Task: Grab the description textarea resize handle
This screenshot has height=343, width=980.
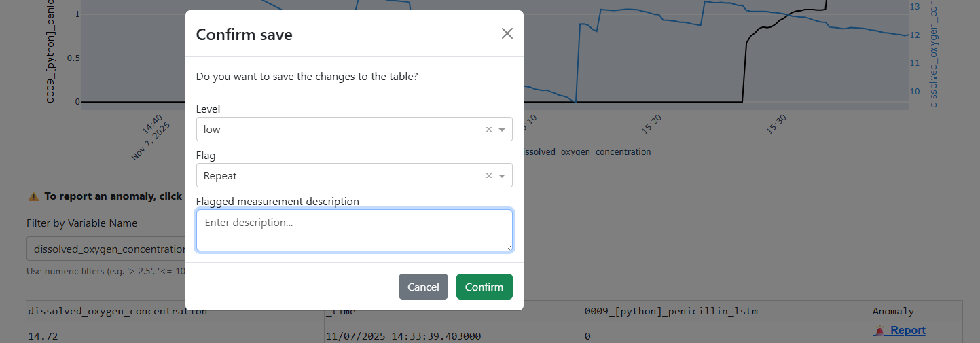Action: click(509, 247)
